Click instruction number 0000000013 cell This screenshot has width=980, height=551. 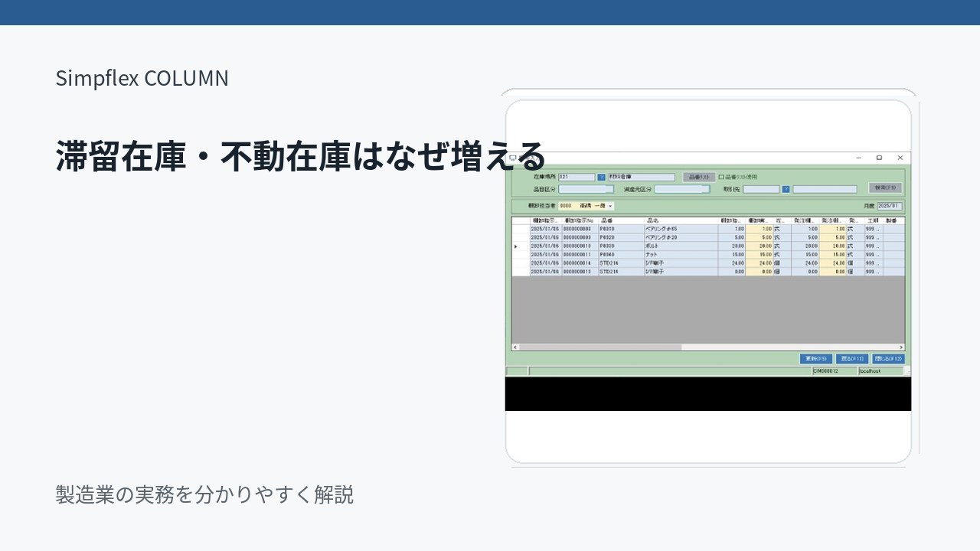pos(580,272)
